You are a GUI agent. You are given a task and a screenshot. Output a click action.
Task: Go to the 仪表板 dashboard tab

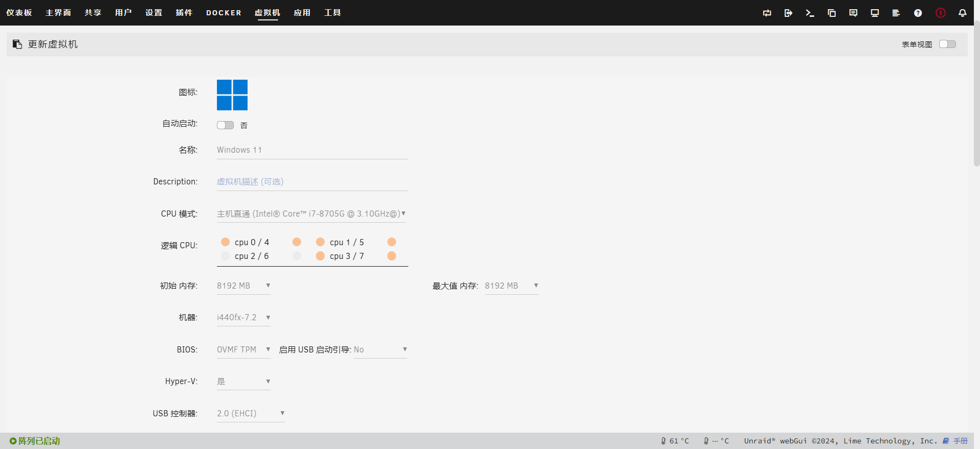19,13
